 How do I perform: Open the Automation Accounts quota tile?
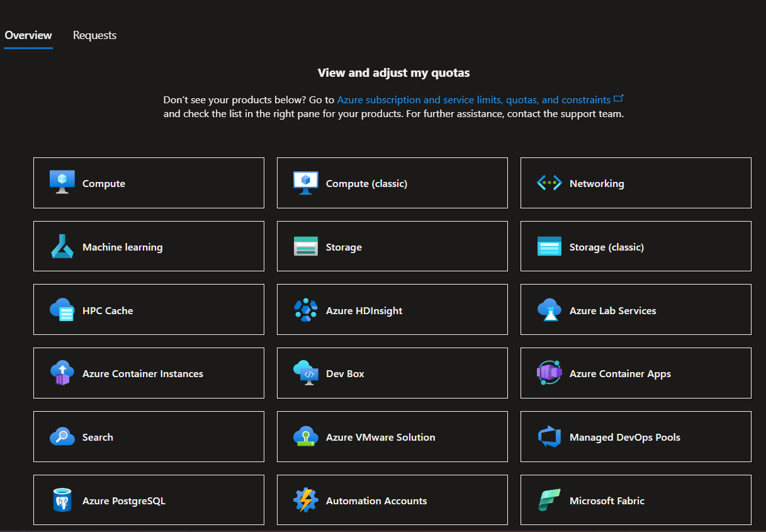[392, 500]
